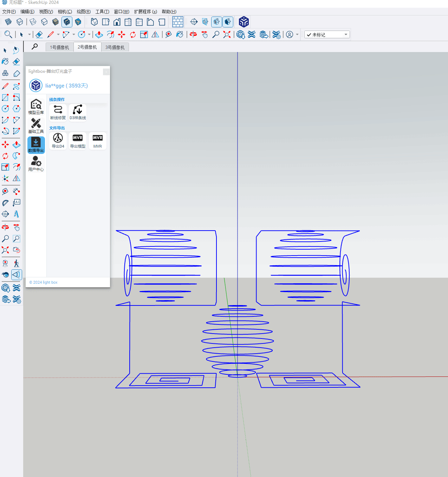448x477 pixels.
Task: Open the 相机(C) menu
Action: (x=65, y=12)
